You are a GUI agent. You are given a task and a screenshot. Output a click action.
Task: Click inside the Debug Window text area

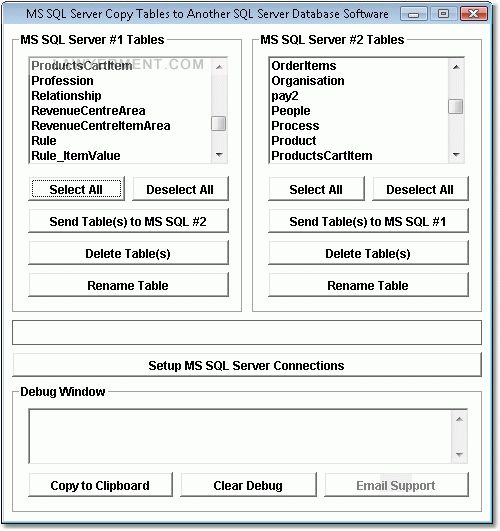(x=241, y=436)
